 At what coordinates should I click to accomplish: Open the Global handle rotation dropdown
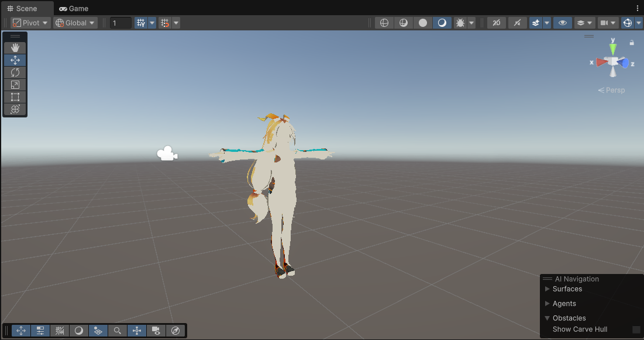click(x=75, y=23)
